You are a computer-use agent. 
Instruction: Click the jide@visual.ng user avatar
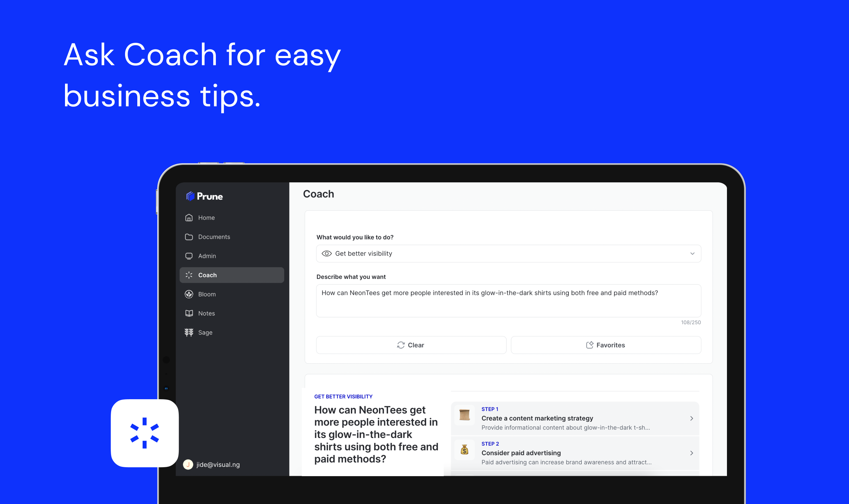point(188,464)
